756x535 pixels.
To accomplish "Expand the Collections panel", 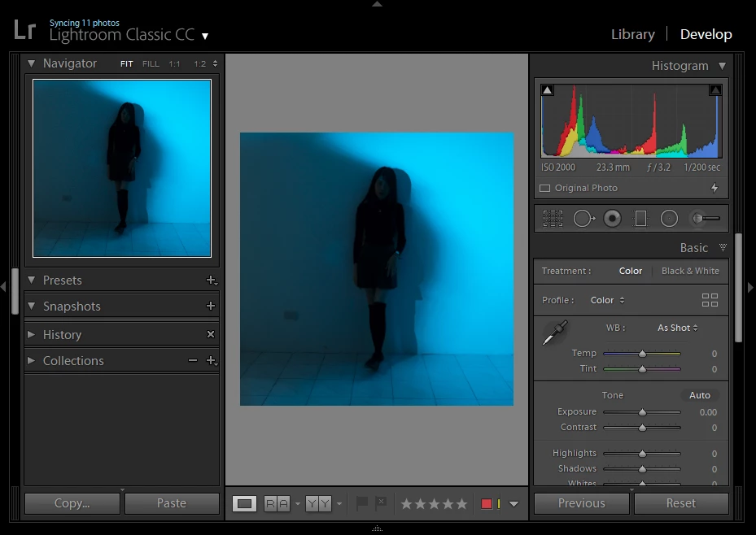I will 32,360.
